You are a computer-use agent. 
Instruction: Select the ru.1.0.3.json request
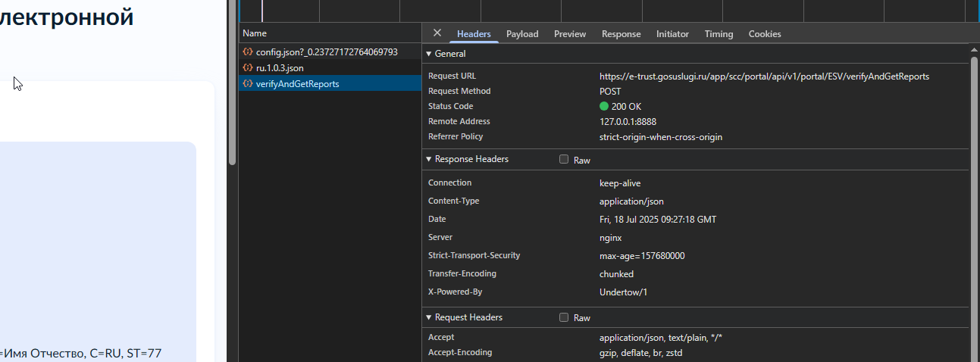(x=330, y=68)
